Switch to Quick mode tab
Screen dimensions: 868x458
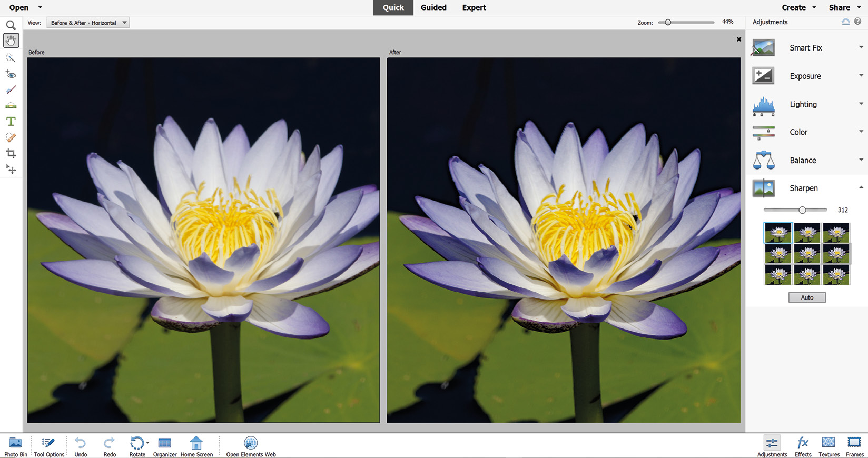[393, 7]
